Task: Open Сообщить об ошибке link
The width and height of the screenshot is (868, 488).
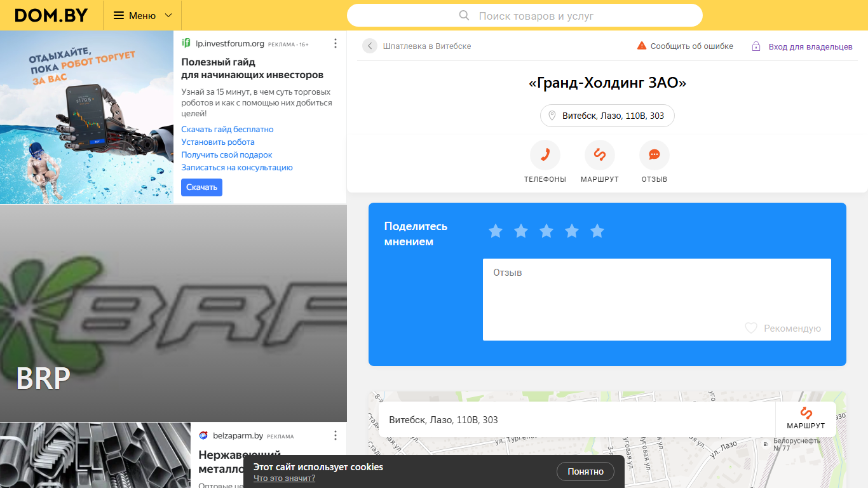Action: point(692,46)
